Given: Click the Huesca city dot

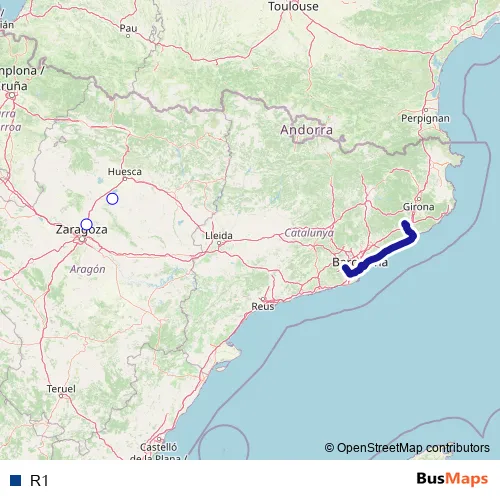Looking at the screenshot, I should [125, 179].
